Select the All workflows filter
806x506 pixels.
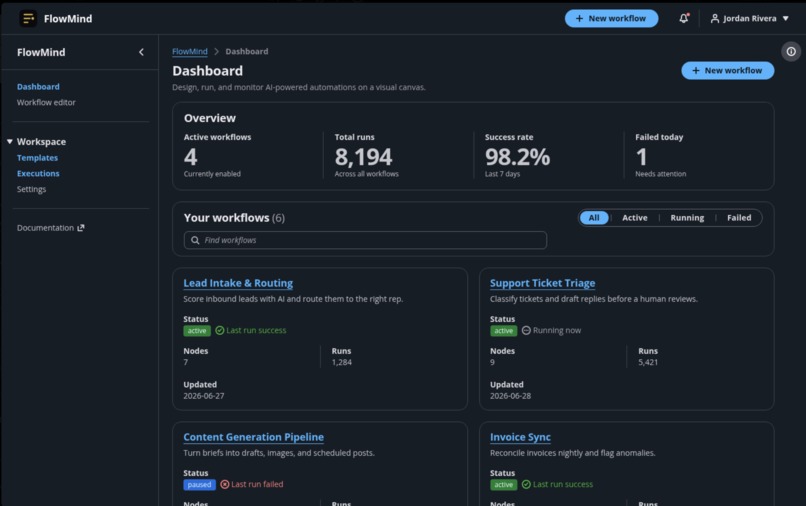coord(594,218)
